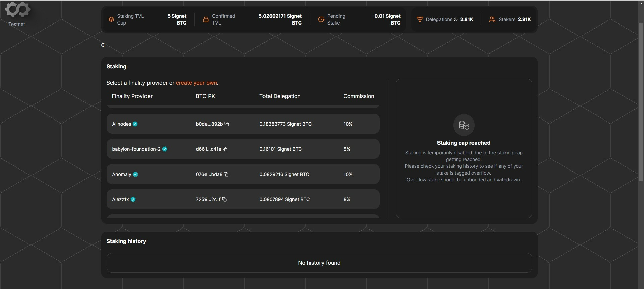
Task: Click the Commission column header
Action: point(359,96)
